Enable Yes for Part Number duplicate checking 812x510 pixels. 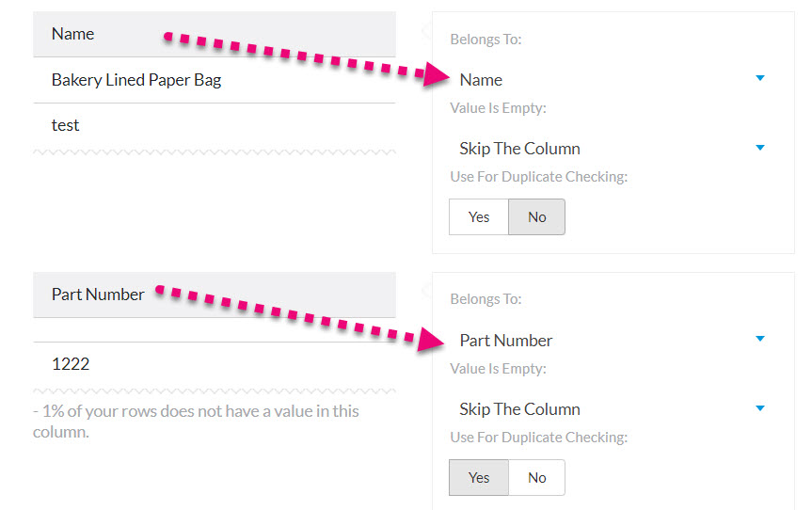[x=479, y=477]
